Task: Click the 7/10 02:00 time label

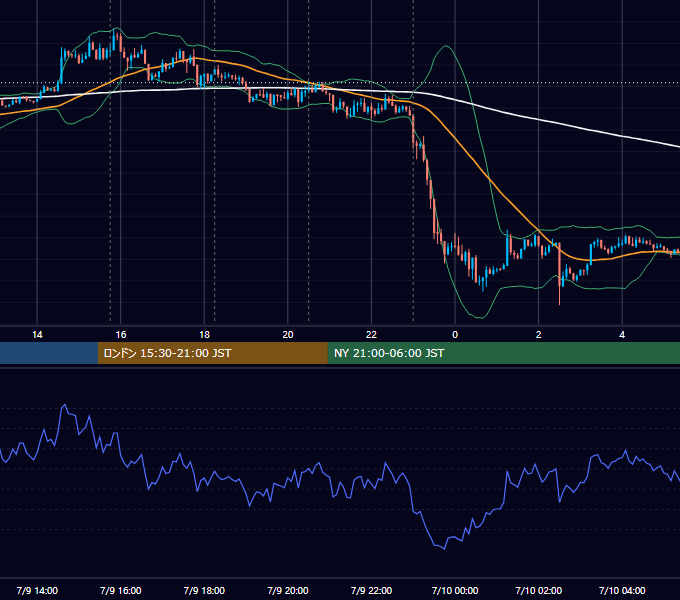Action: (x=539, y=590)
